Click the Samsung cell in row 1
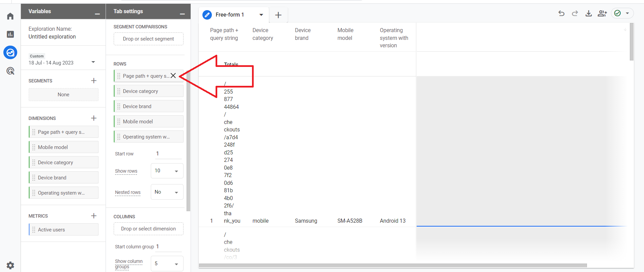The image size is (644, 272). pyautogui.click(x=306, y=221)
